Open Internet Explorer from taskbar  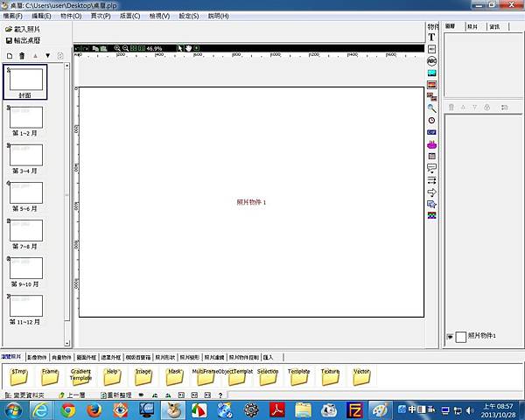click(41, 410)
